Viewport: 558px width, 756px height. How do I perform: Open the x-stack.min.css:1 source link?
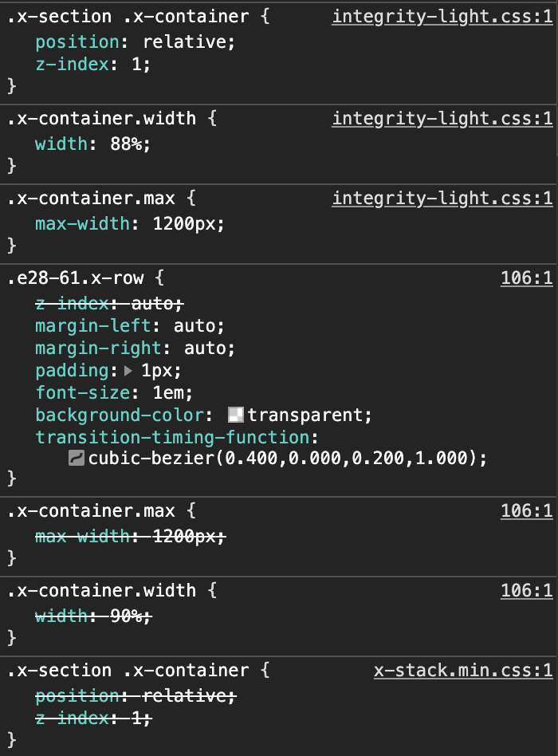tap(462, 671)
